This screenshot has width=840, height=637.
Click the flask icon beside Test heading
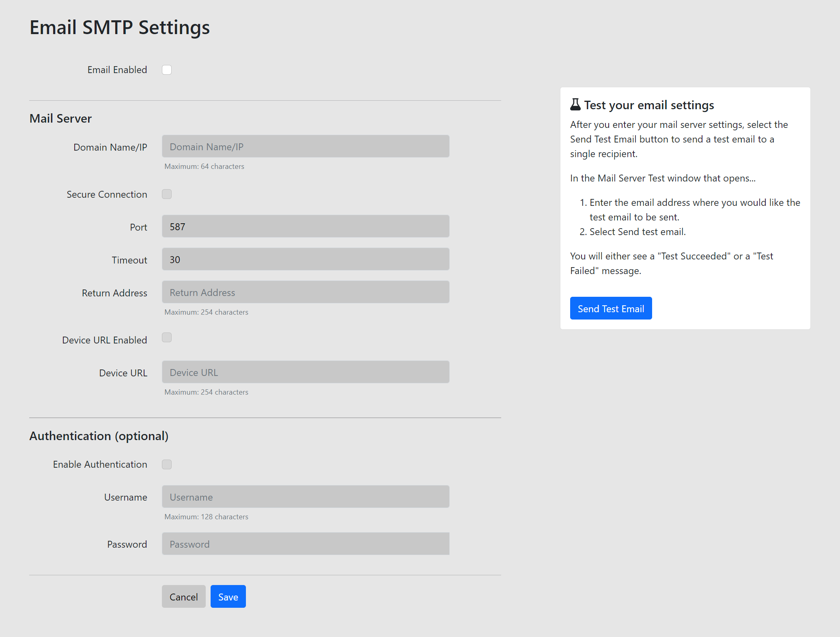pyautogui.click(x=575, y=105)
